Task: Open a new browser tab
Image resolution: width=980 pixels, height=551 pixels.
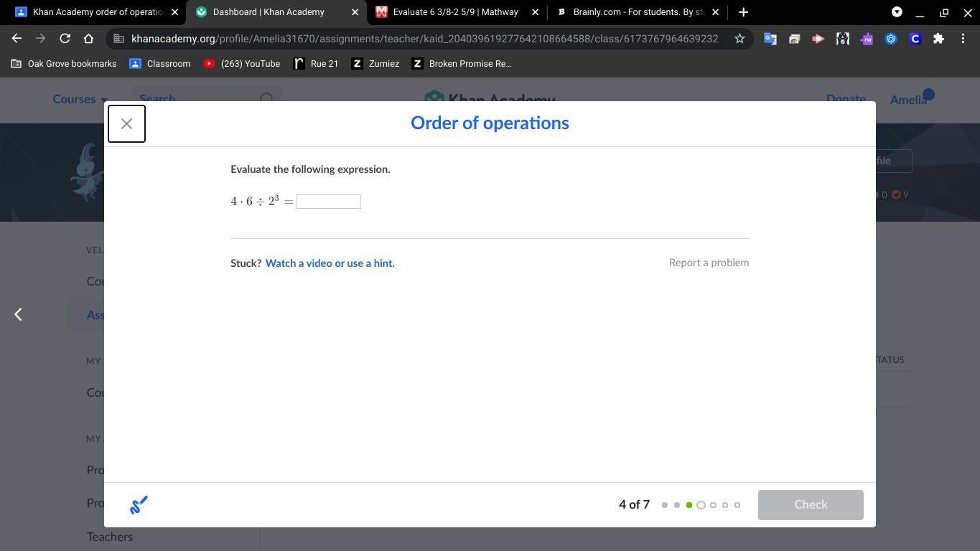Action: [744, 12]
